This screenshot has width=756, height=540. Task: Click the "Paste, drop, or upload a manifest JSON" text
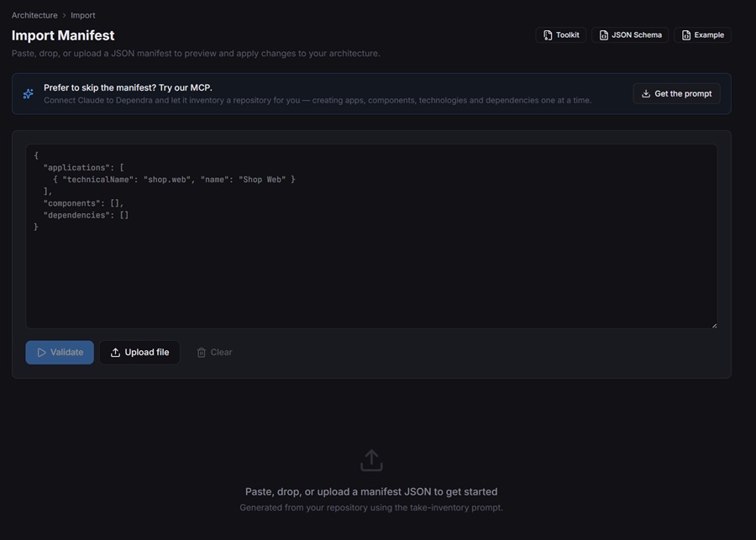371,492
